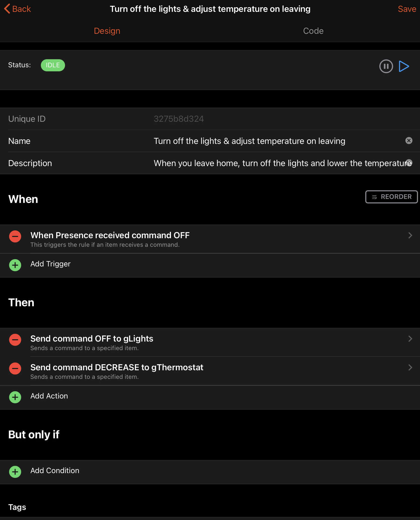Run the rule using the play icon
The width and height of the screenshot is (420, 520).
click(404, 67)
